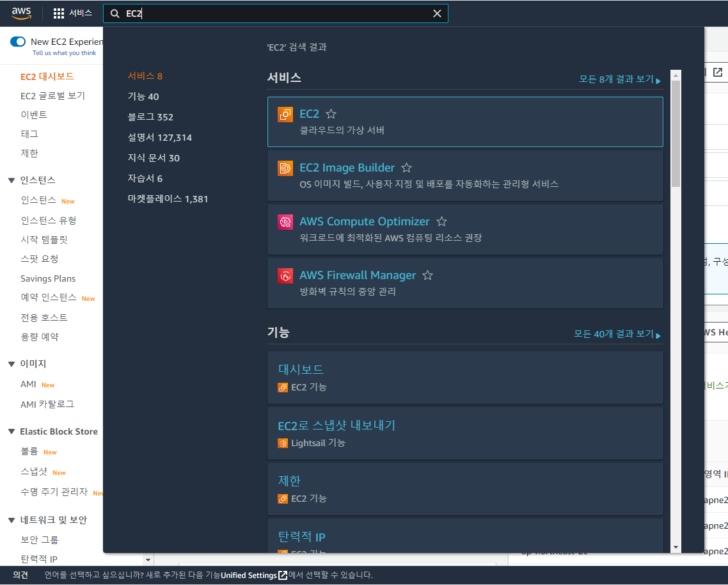Click the EC2 Image Builder service icon
This screenshot has height=585, width=728.
(285, 168)
